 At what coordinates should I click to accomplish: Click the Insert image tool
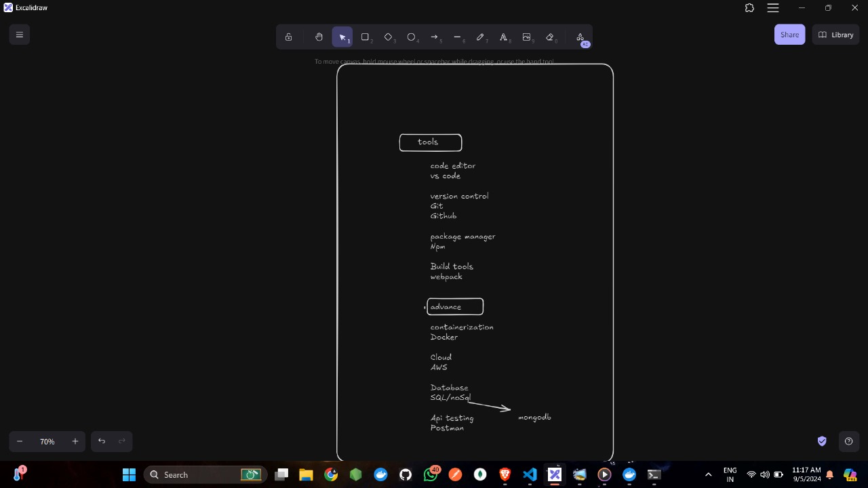click(x=526, y=37)
